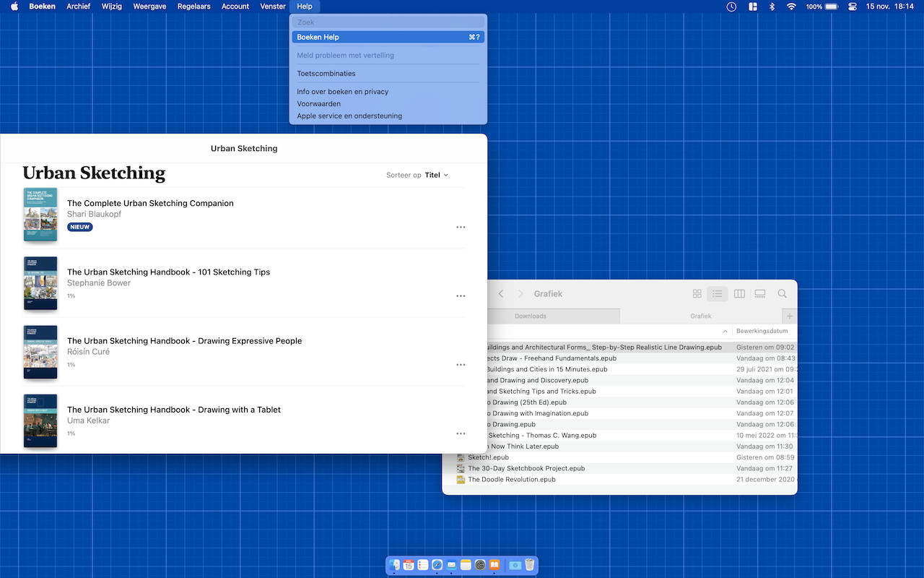This screenshot has width=924, height=578.
Task: Open the Archief menu
Action: (x=78, y=7)
